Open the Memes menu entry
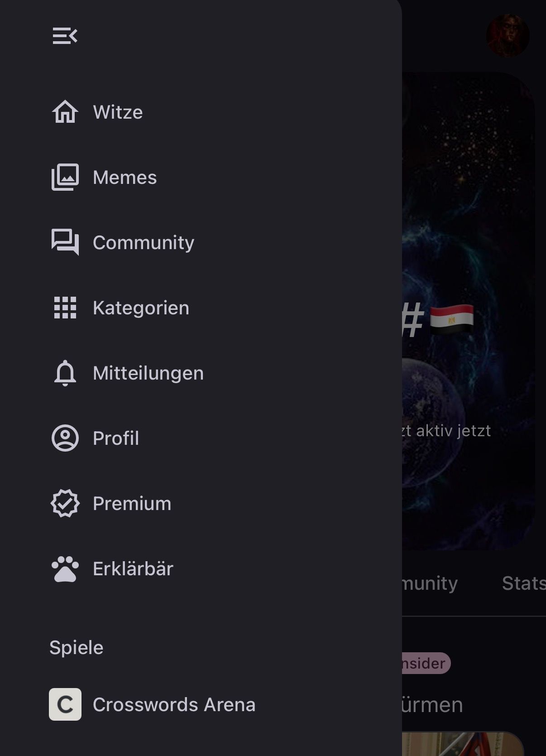 point(125,177)
